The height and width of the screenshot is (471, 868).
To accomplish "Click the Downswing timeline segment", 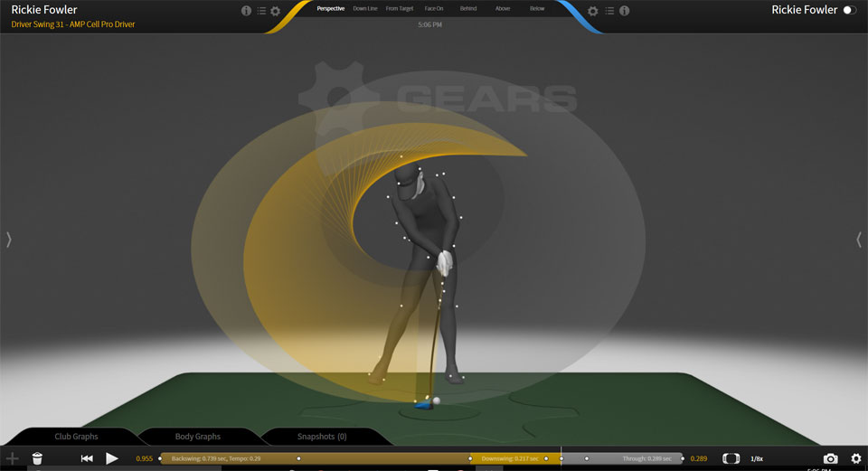I will point(515,458).
